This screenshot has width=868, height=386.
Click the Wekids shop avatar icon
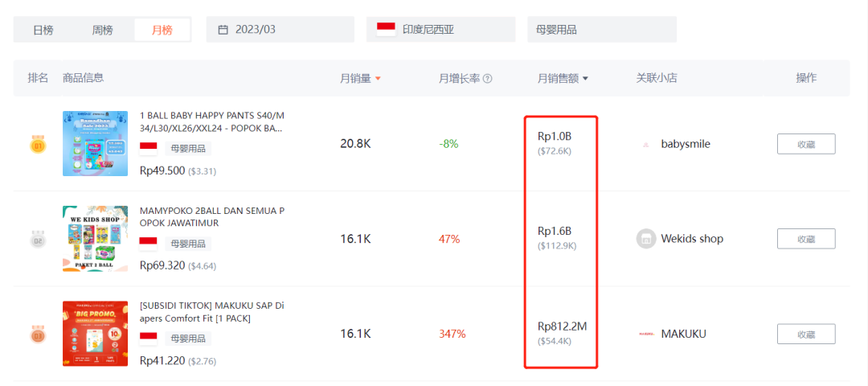pyautogui.click(x=645, y=239)
